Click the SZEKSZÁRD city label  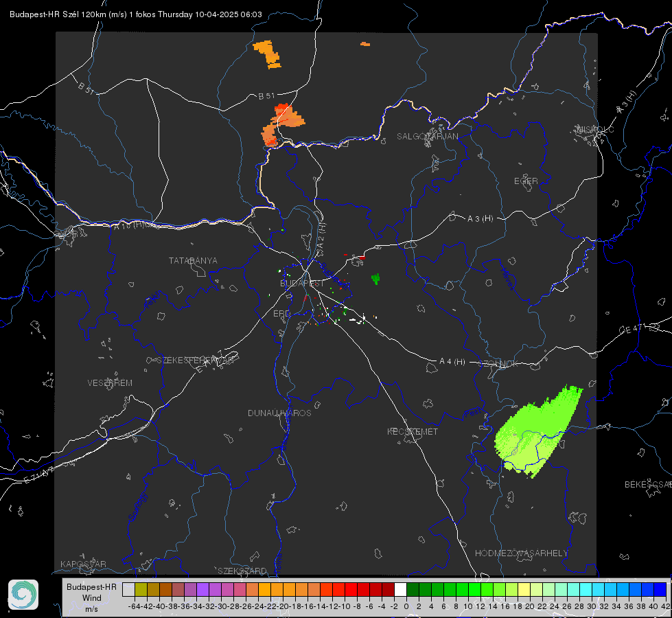pos(242,571)
